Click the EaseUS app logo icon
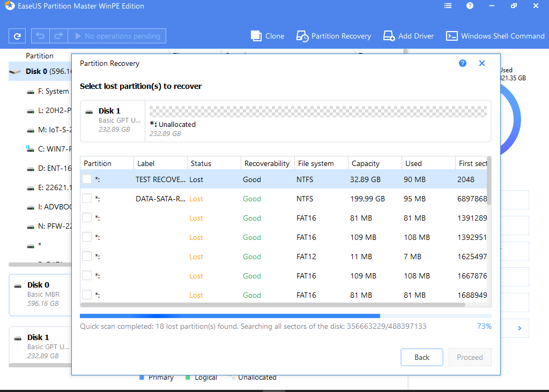The width and height of the screenshot is (549, 392). click(10, 5)
